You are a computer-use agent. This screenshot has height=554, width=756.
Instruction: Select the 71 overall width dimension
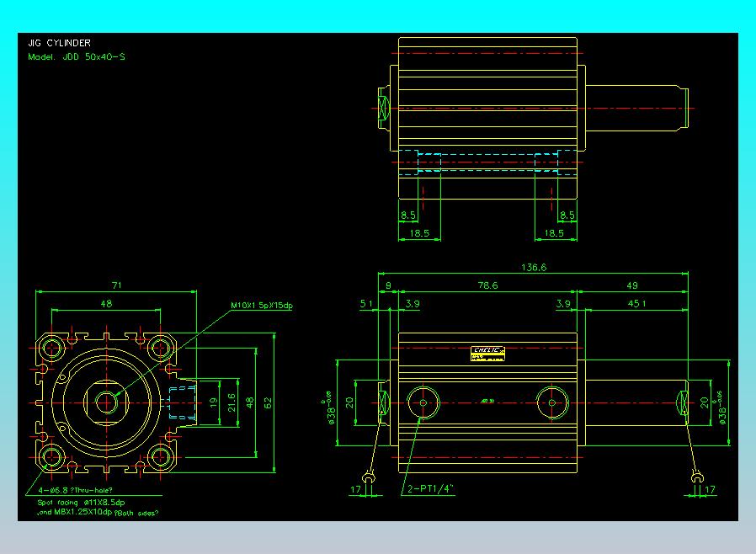116,285
